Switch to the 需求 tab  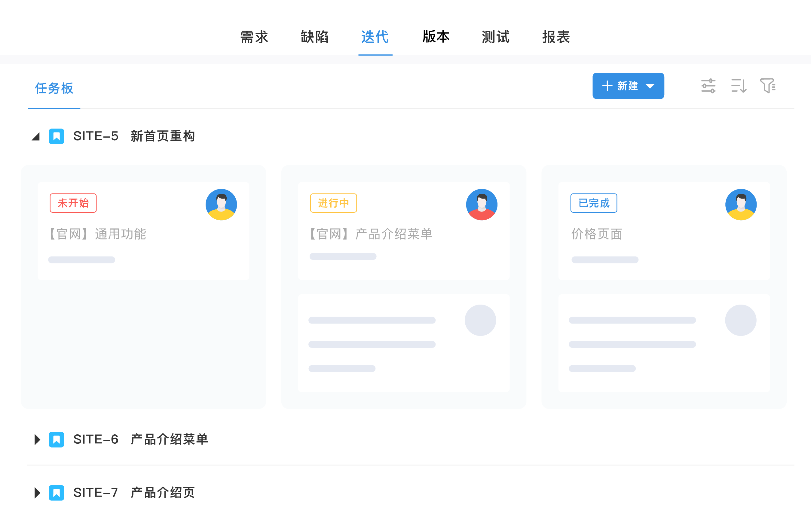(x=254, y=37)
